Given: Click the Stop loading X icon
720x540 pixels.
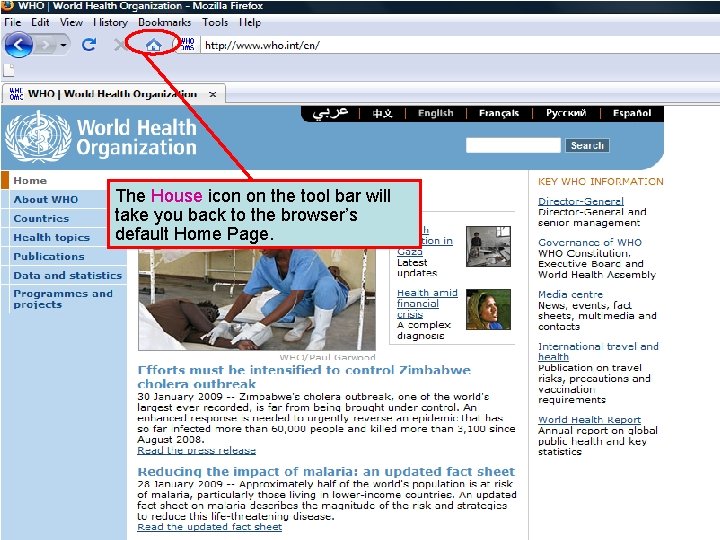Looking at the screenshot, I should [119, 45].
